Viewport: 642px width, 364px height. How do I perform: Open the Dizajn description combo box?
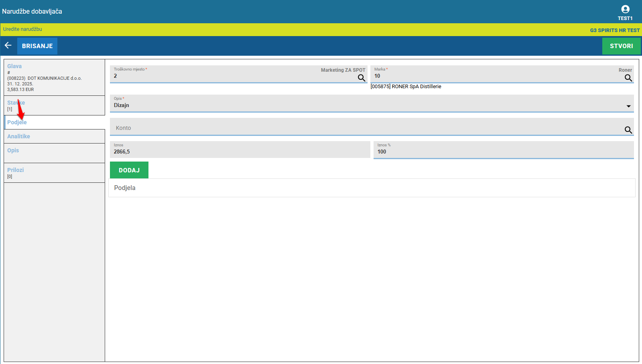click(361, 105)
